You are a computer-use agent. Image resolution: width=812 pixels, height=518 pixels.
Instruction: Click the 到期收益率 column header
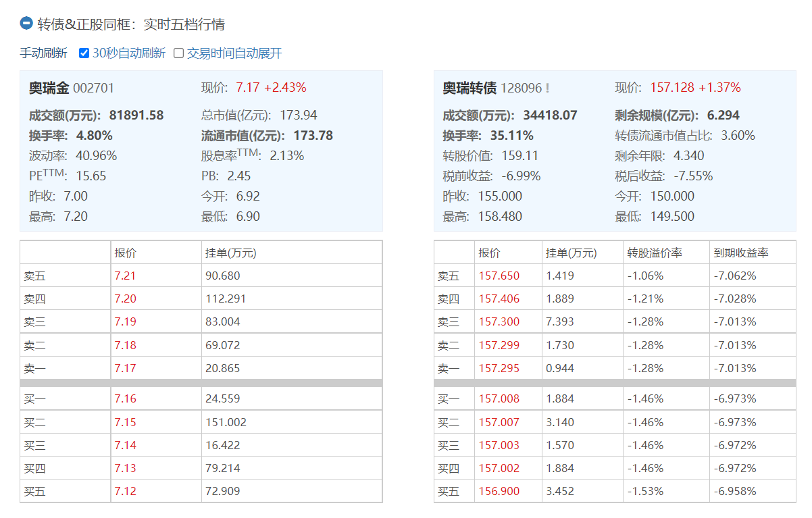point(741,253)
